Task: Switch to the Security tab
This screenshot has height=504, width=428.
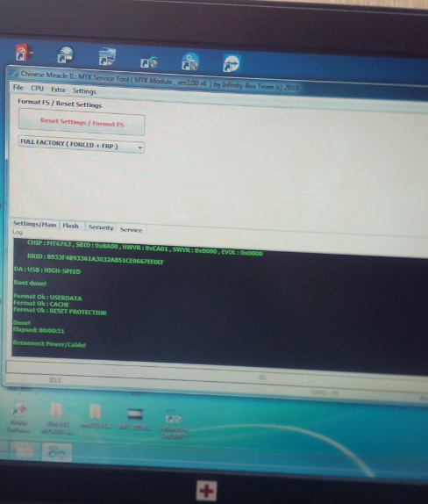Action: pos(101,227)
